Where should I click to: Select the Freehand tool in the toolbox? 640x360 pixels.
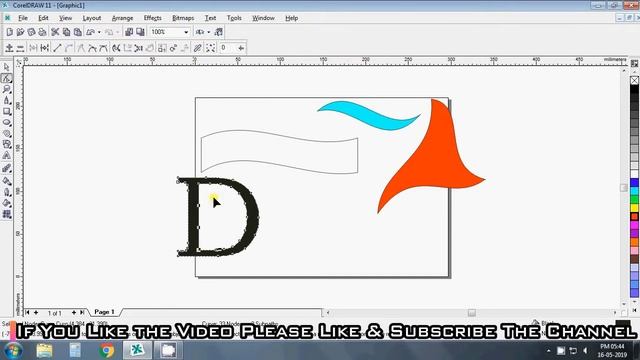[x=7, y=100]
